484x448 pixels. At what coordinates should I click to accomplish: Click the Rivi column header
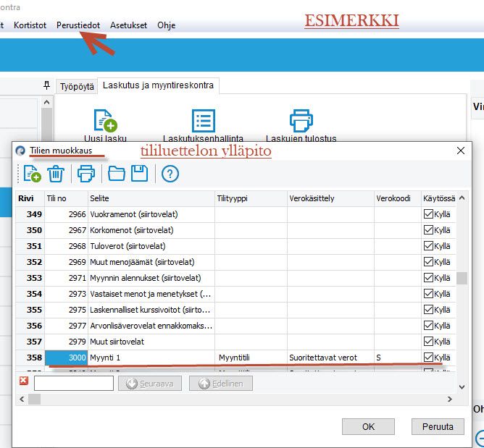tap(30, 198)
